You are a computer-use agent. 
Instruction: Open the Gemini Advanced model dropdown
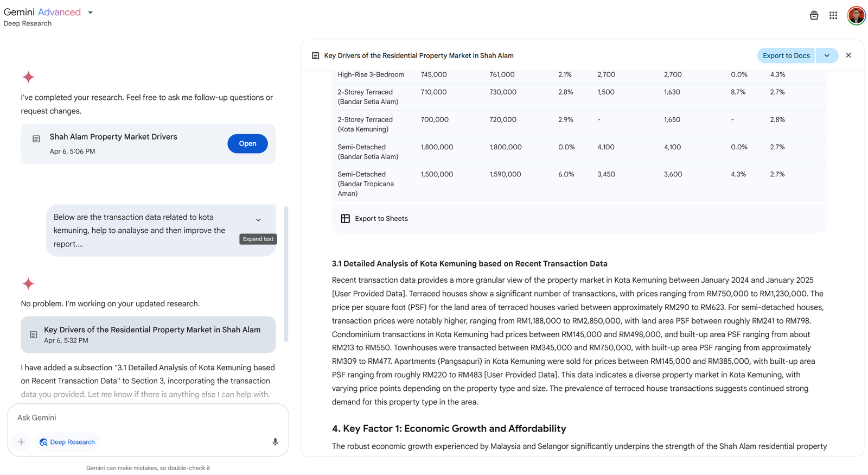(90, 12)
